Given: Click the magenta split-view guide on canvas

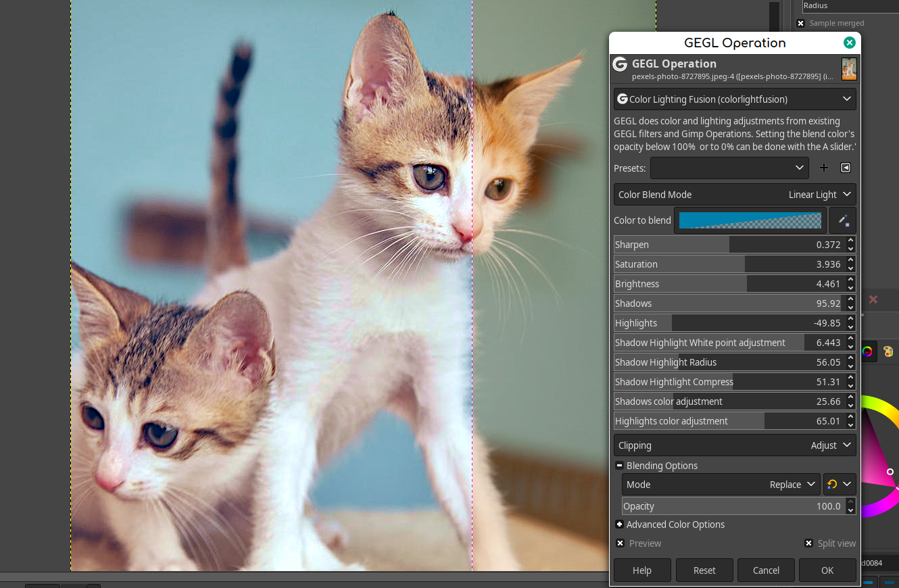Looking at the screenshot, I should (472, 285).
